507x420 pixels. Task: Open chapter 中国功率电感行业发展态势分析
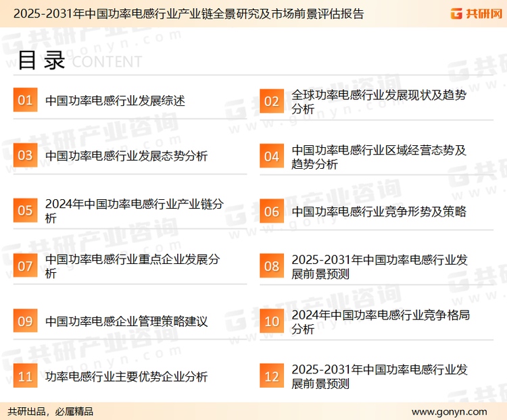(x=126, y=156)
